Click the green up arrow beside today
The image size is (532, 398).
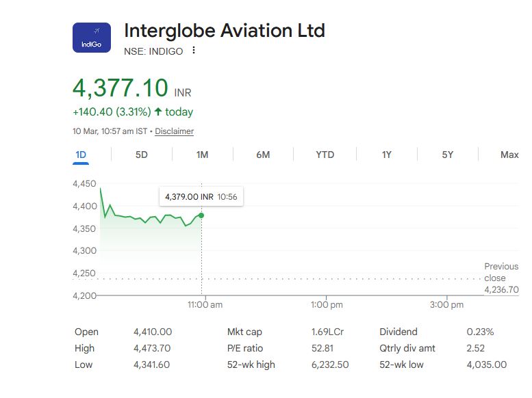158,111
